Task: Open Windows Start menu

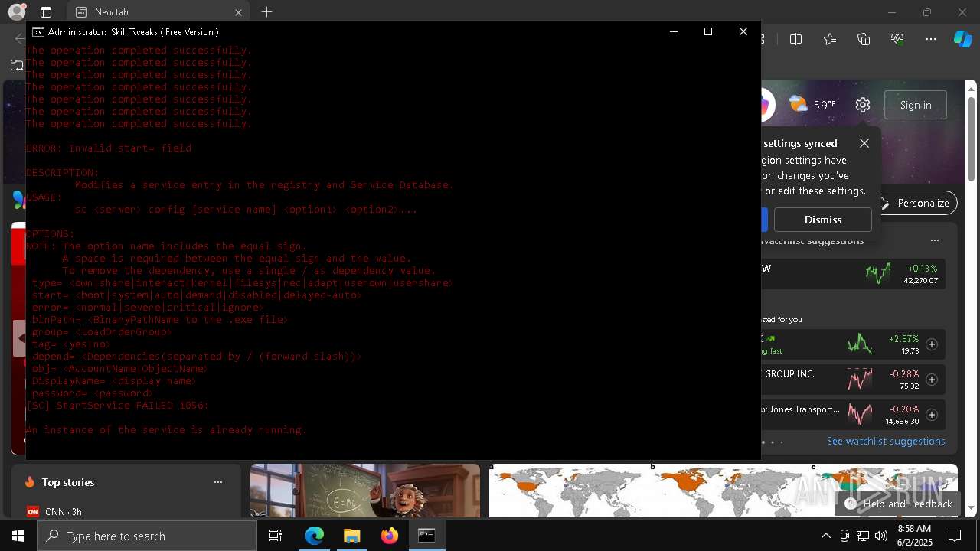Action: coord(18,536)
